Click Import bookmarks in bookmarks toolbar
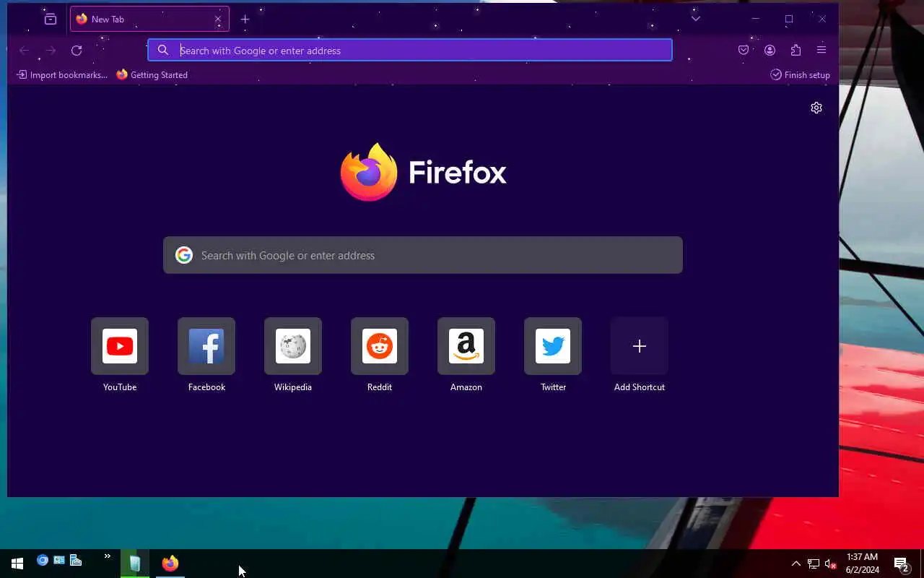The image size is (924, 578). (62, 75)
